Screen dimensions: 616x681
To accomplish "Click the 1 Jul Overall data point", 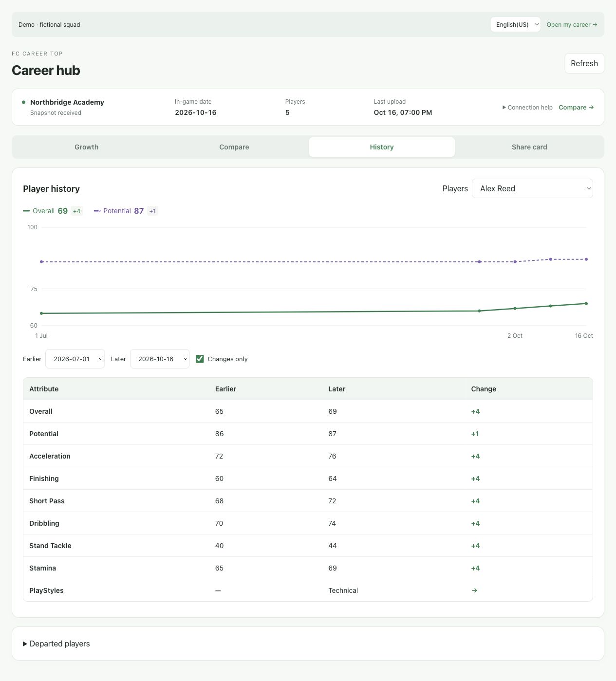I will tap(41, 313).
